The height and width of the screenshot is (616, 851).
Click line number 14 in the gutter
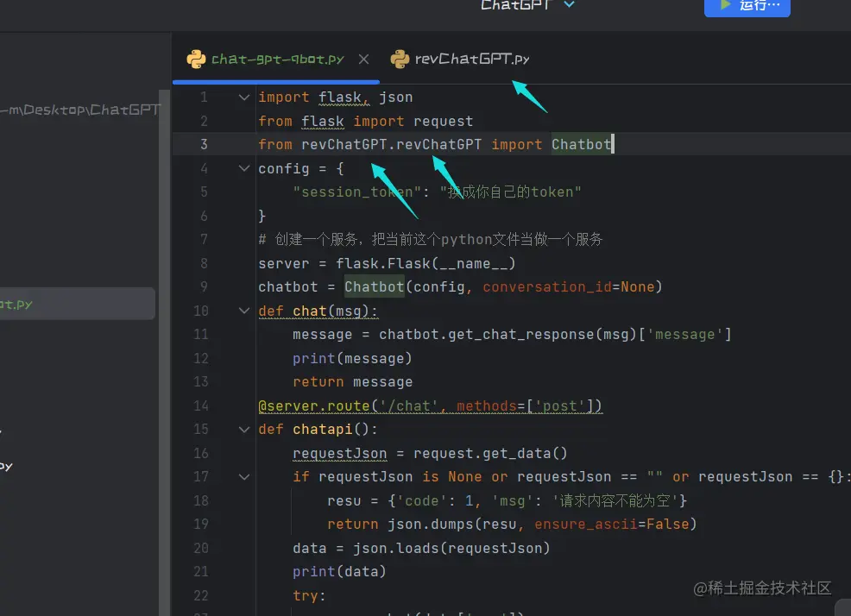(x=201, y=406)
